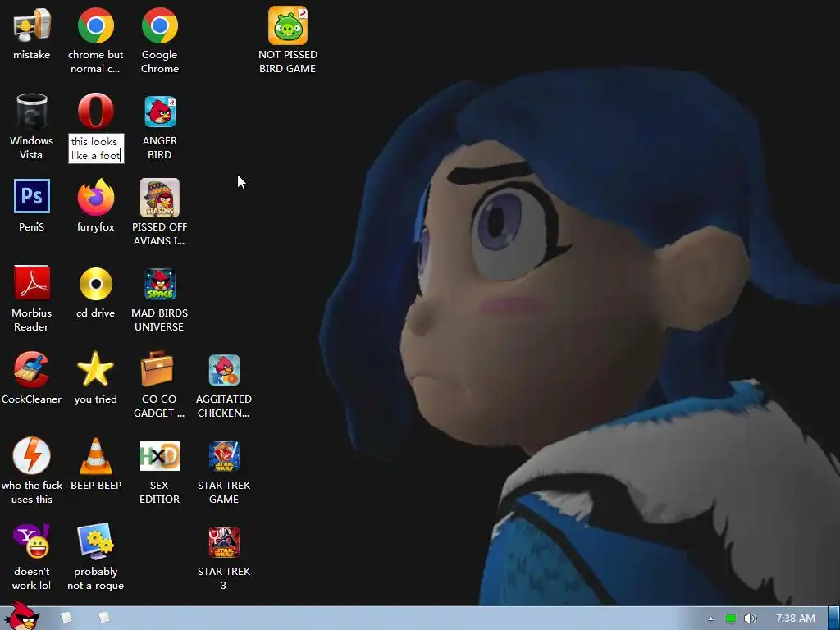This screenshot has height=630, width=840.
Task: Select the PISSED OFF AVIANS Seasons icon
Action: tap(160, 198)
